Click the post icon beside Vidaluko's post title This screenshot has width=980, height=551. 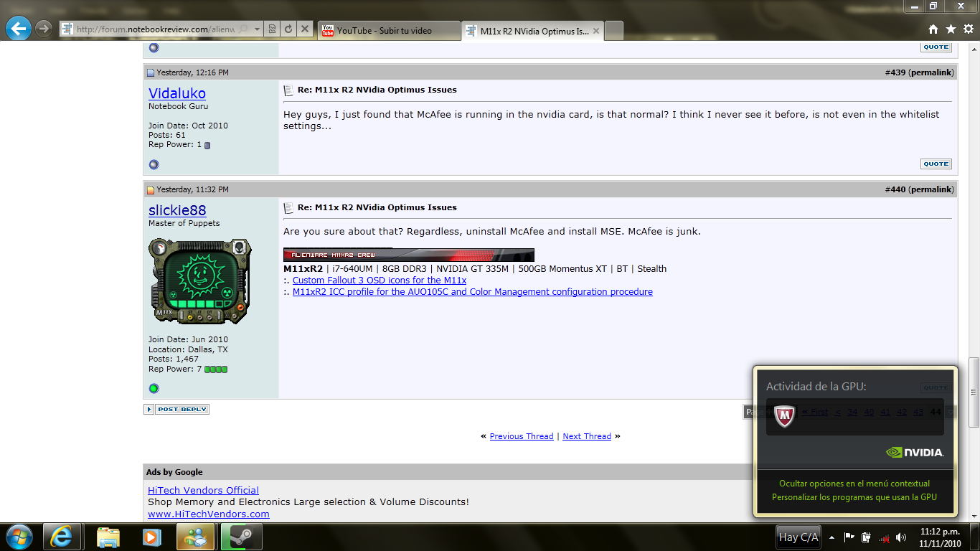point(288,90)
